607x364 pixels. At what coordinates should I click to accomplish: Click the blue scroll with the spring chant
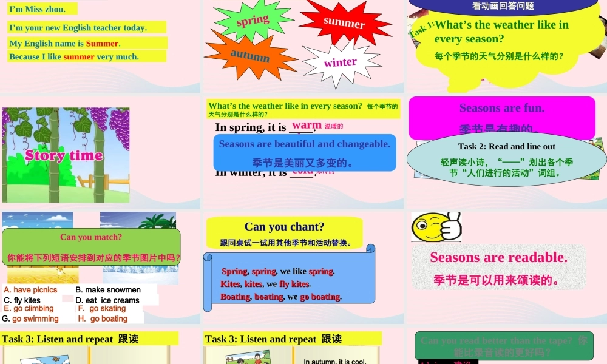pos(289,278)
